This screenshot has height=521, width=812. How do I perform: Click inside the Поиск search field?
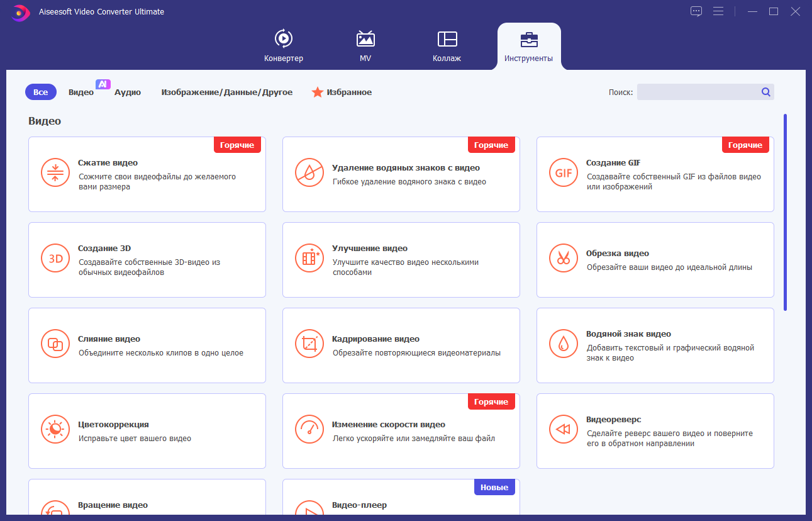click(x=705, y=92)
